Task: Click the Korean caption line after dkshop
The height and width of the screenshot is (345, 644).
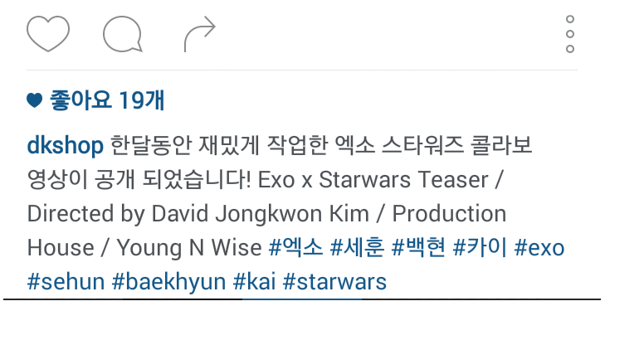Action: pyautogui.click(x=322, y=146)
